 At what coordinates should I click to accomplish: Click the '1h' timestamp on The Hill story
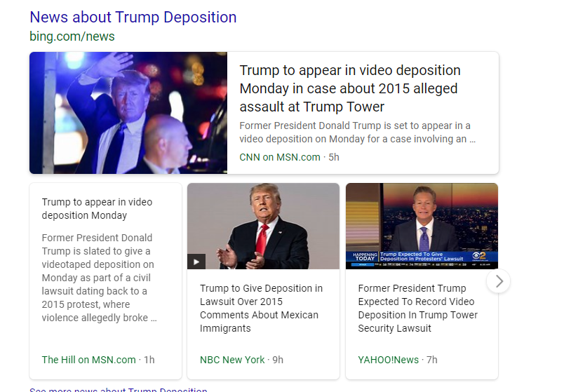(149, 360)
